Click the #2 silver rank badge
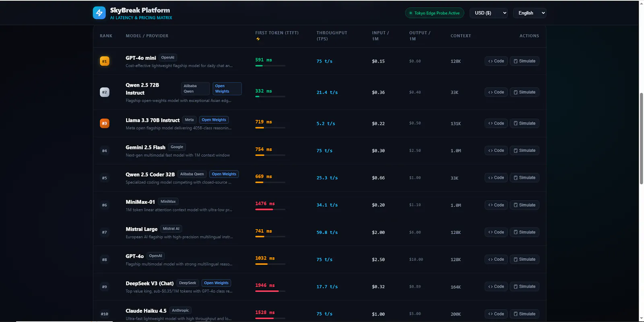644x322 pixels. click(104, 92)
